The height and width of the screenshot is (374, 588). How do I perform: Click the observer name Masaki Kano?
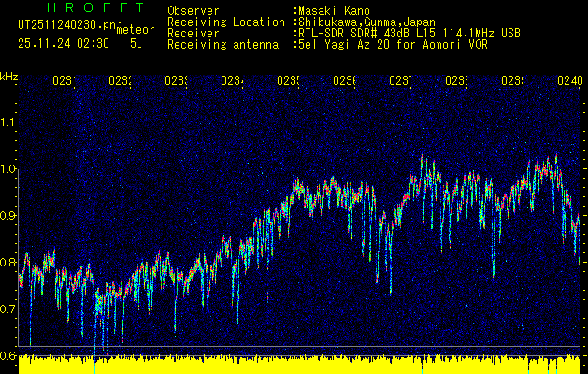pyautogui.click(x=334, y=11)
